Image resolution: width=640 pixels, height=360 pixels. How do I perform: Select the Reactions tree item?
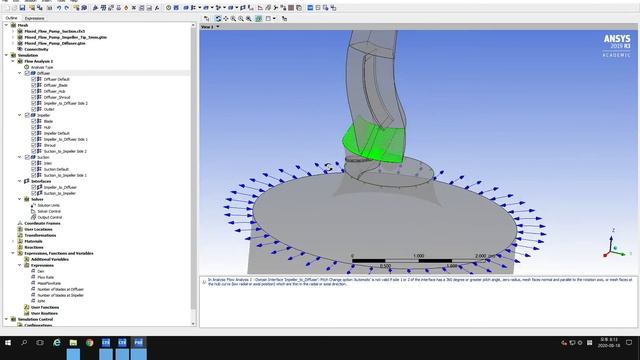click(x=34, y=247)
